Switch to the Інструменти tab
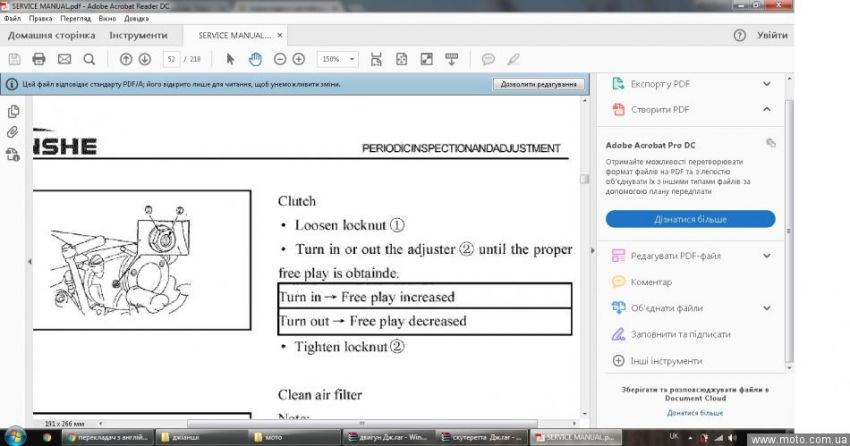 [x=138, y=35]
